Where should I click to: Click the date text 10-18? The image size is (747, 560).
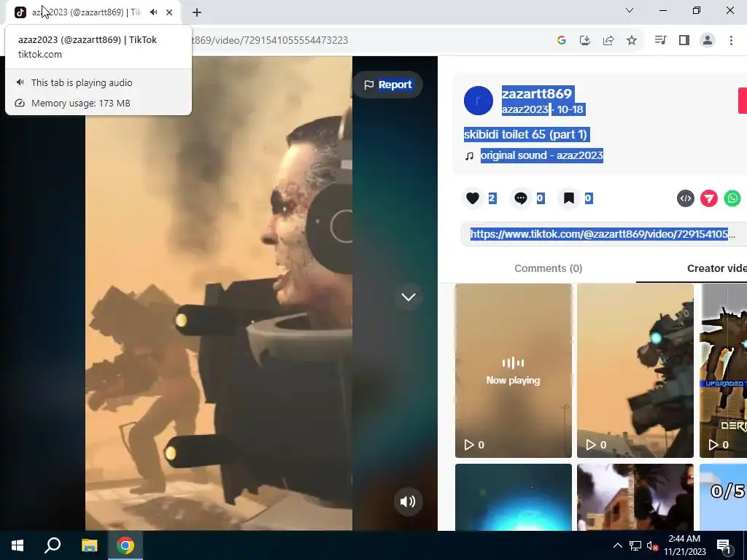coord(570,109)
